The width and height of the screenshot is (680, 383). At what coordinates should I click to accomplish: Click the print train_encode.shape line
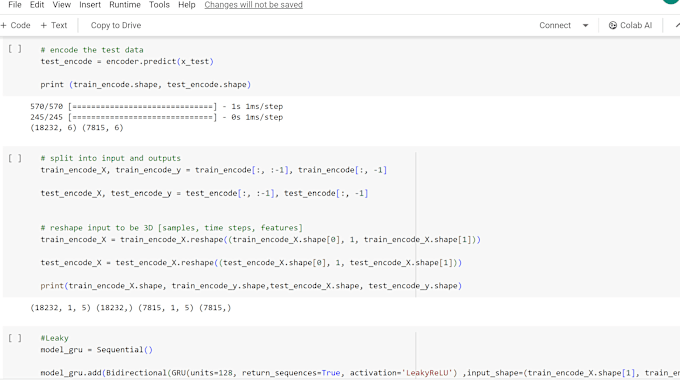[146, 84]
